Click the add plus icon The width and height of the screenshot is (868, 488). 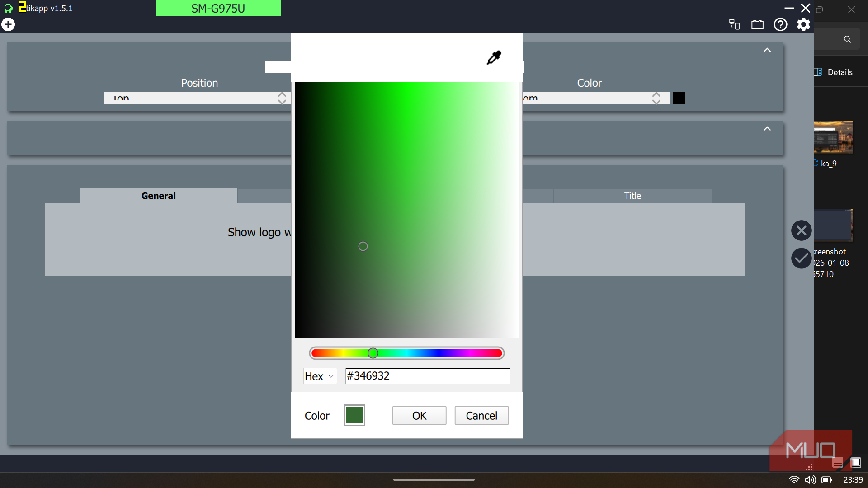pyautogui.click(x=8, y=24)
